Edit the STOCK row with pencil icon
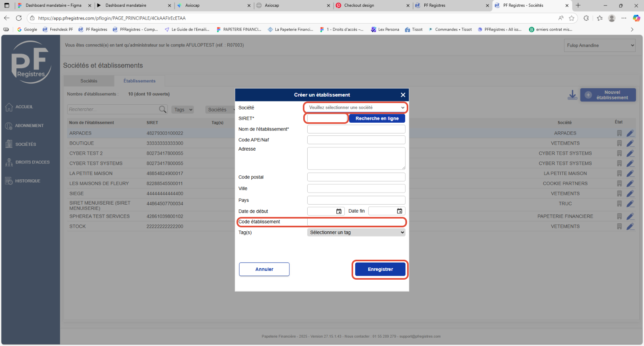 (x=630, y=226)
